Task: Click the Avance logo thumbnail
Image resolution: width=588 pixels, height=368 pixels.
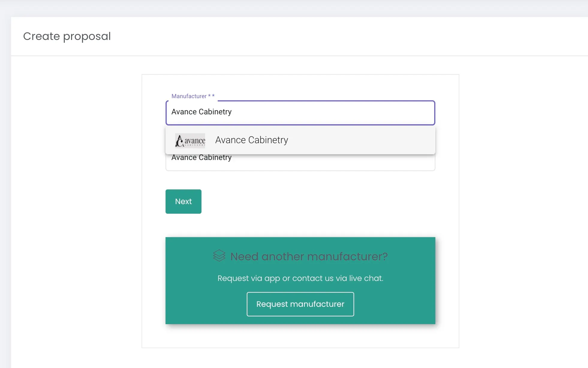Action: tap(190, 140)
